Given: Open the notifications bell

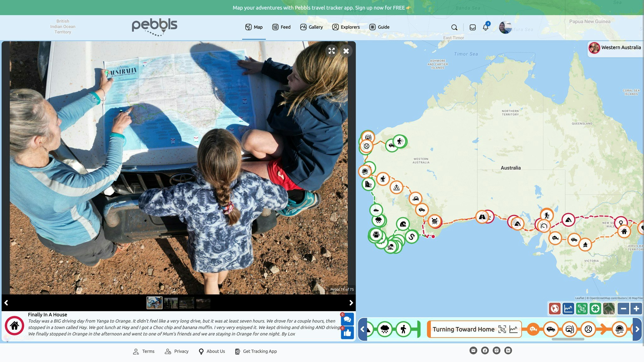Looking at the screenshot, I should [x=486, y=27].
